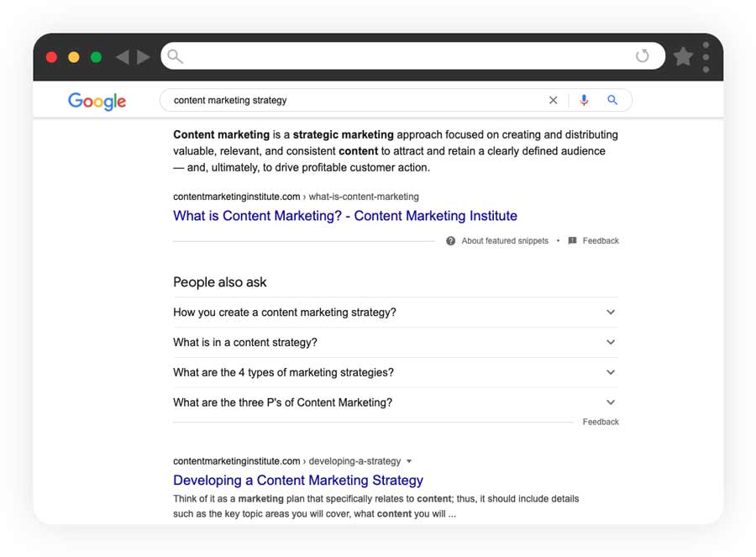Open the browser's three-dot menu
The width and height of the screenshot is (756, 557).
(706, 56)
